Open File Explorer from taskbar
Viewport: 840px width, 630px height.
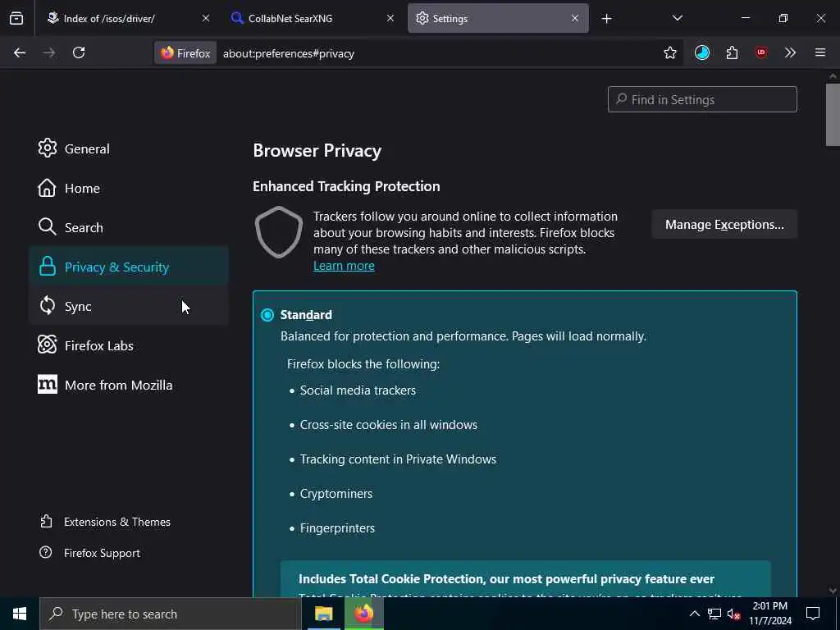pyautogui.click(x=323, y=614)
